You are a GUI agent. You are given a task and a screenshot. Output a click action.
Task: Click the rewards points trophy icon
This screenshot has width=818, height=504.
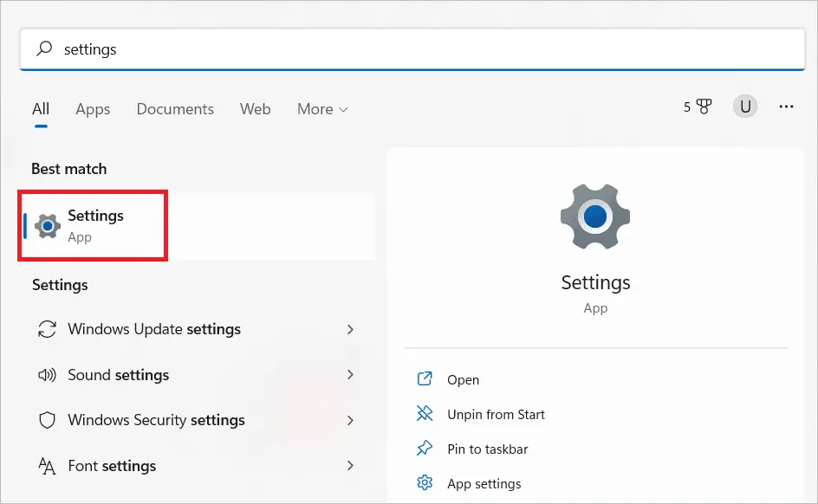coord(704,107)
